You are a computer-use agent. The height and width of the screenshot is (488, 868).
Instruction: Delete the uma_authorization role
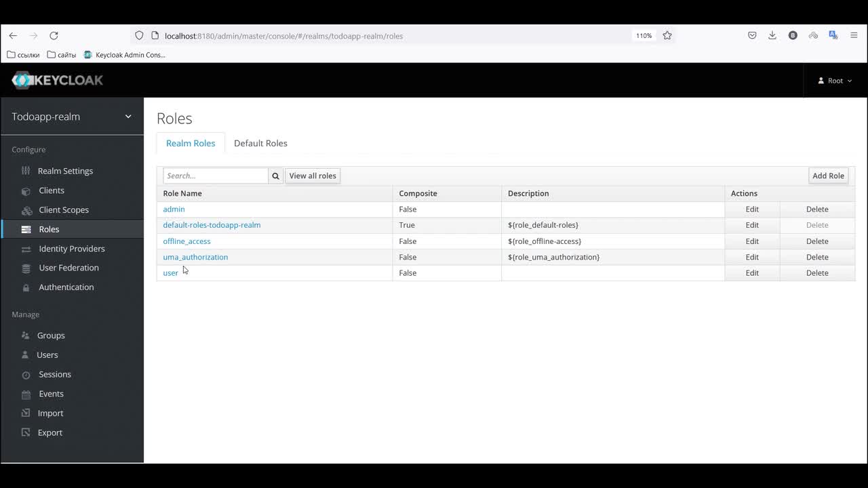pyautogui.click(x=817, y=257)
